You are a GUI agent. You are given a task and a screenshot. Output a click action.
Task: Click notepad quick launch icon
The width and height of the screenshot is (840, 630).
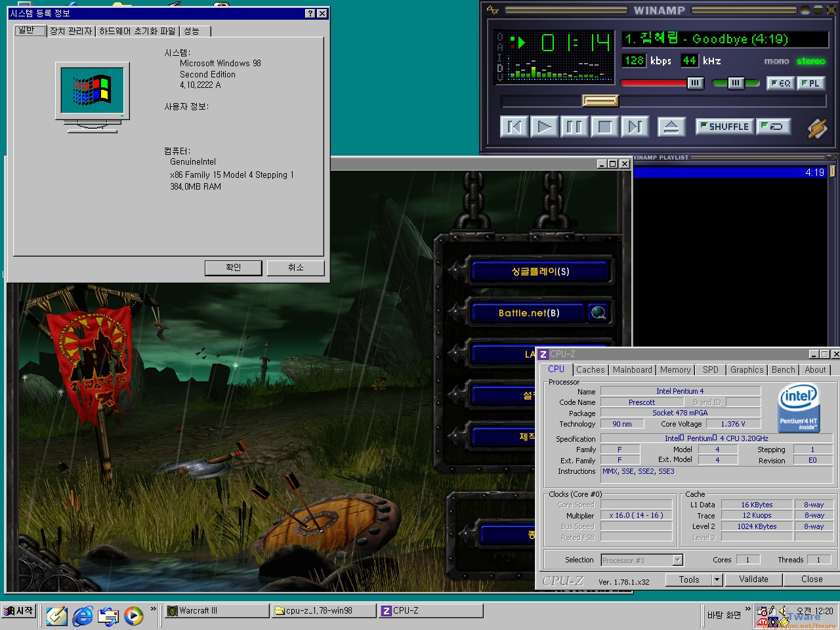click(56, 616)
